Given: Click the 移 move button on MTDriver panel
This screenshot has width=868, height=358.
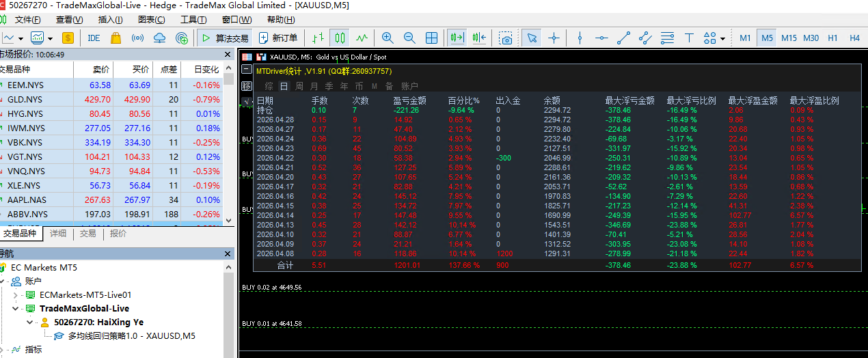Looking at the screenshot, I should (247, 86).
